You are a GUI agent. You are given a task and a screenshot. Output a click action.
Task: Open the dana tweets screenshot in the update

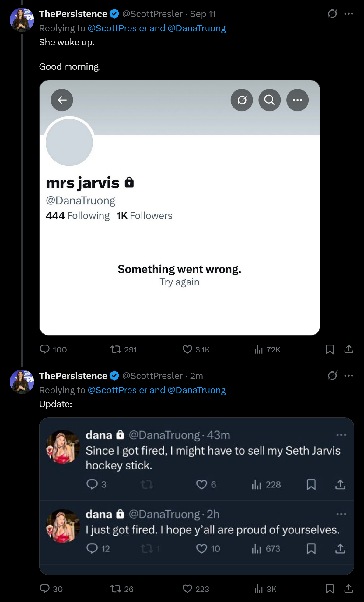tap(196, 496)
